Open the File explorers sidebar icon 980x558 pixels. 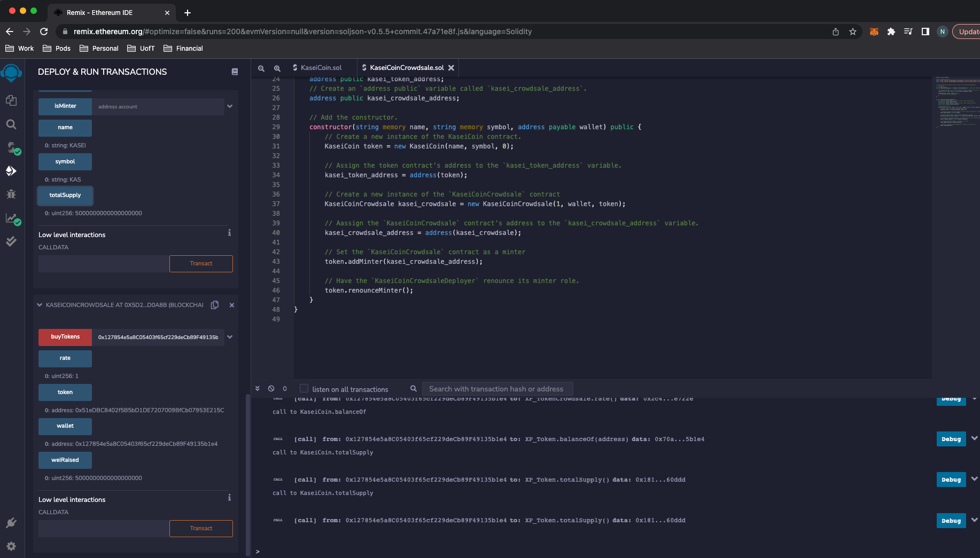coord(11,100)
